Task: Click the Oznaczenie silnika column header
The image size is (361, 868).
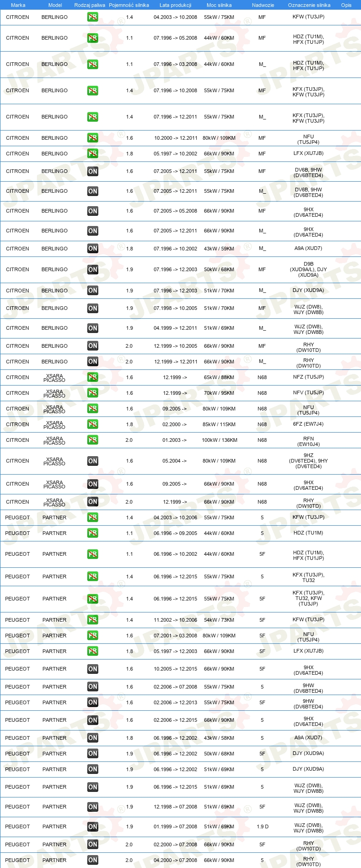Action: (309, 5)
